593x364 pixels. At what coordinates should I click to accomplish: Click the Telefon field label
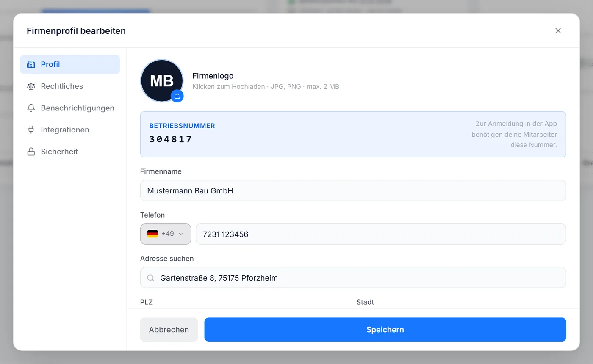(152, 215)
